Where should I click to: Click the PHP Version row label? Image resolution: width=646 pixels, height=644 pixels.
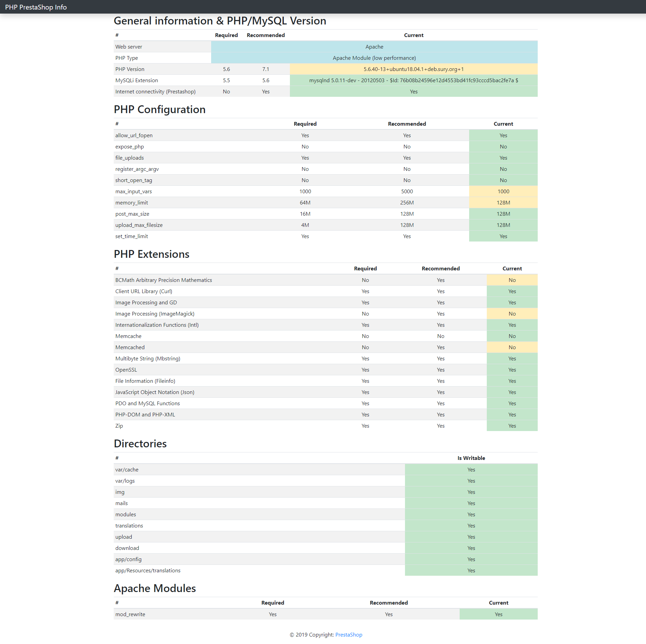pos(130,69)
